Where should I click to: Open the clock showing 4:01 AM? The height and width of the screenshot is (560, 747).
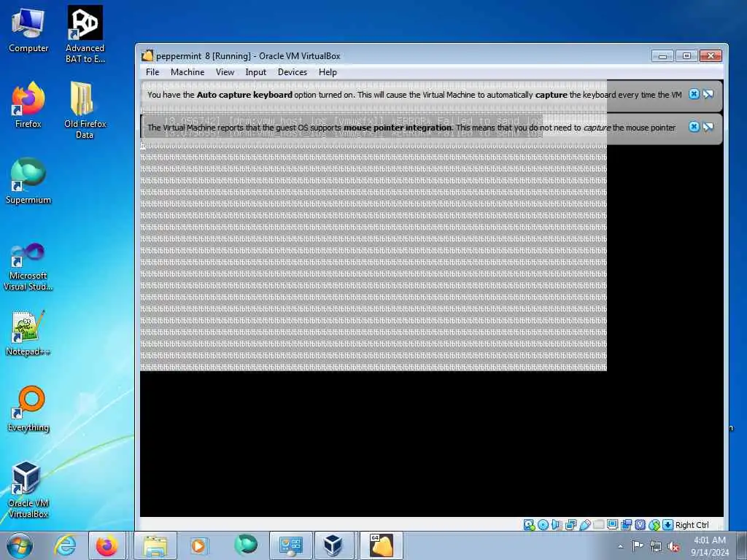tap(710, 545)
